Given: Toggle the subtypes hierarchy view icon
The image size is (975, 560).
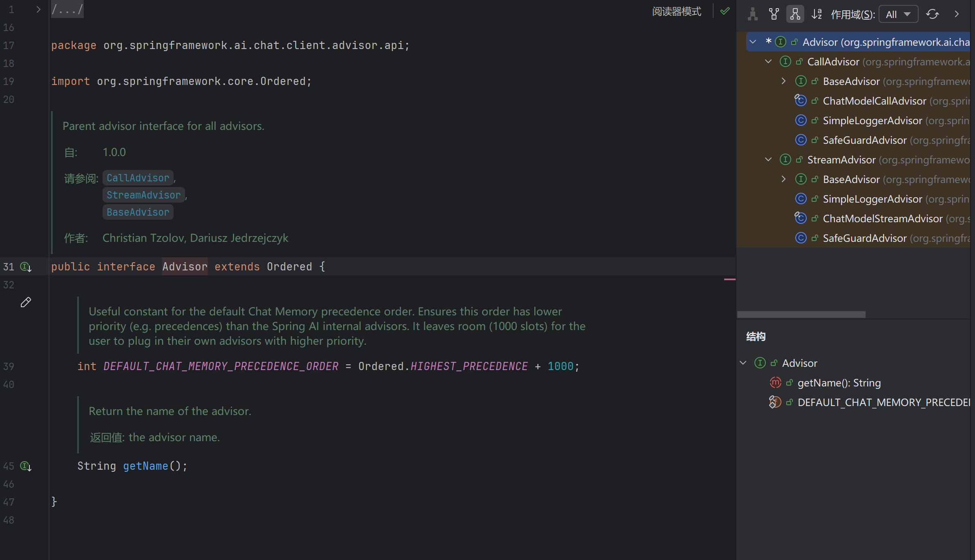Looking at the screenshot, I should click(795, 14).
